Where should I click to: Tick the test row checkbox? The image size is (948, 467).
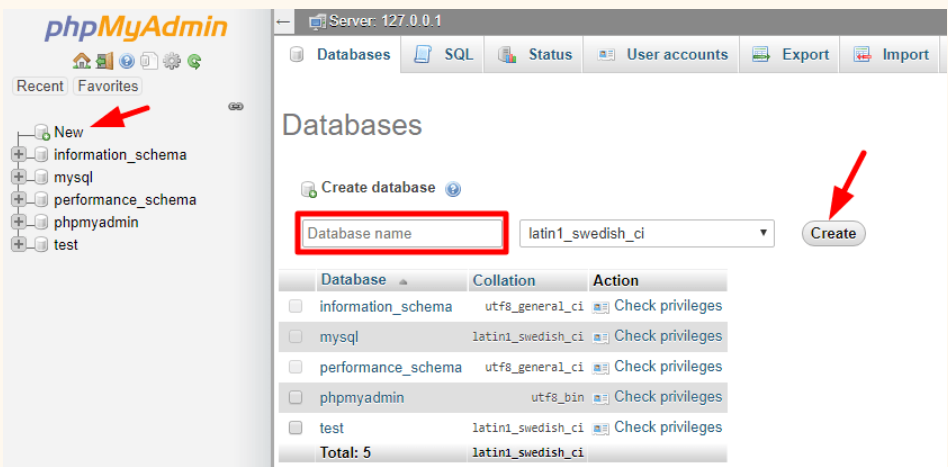pos(295,428)
